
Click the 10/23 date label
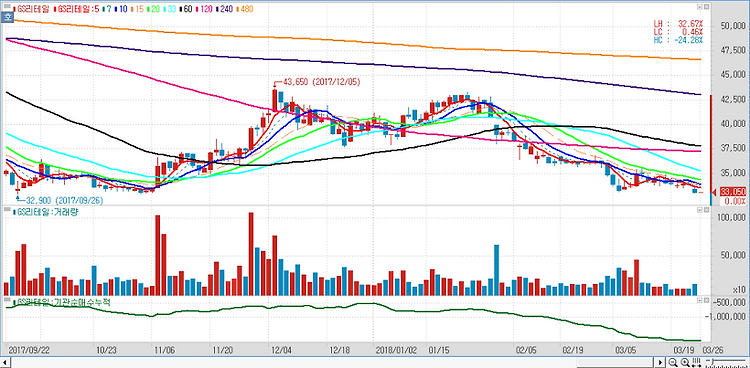tap(108, 350)
